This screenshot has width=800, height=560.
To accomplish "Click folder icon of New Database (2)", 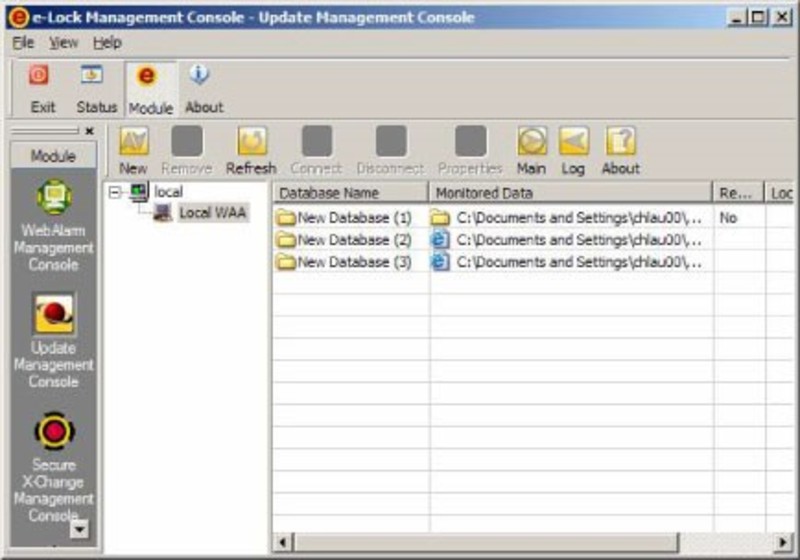I will point(286,240).
